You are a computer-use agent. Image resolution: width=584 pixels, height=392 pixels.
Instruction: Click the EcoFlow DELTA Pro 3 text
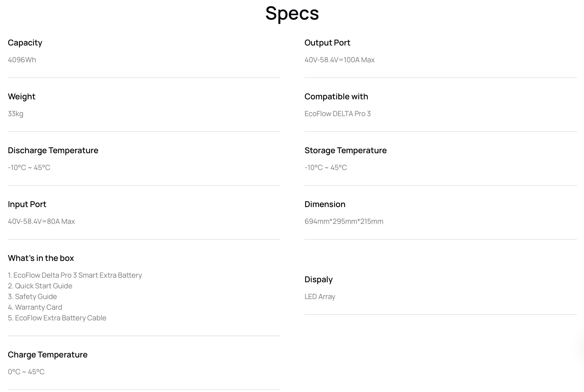click(x=337, y=114)
